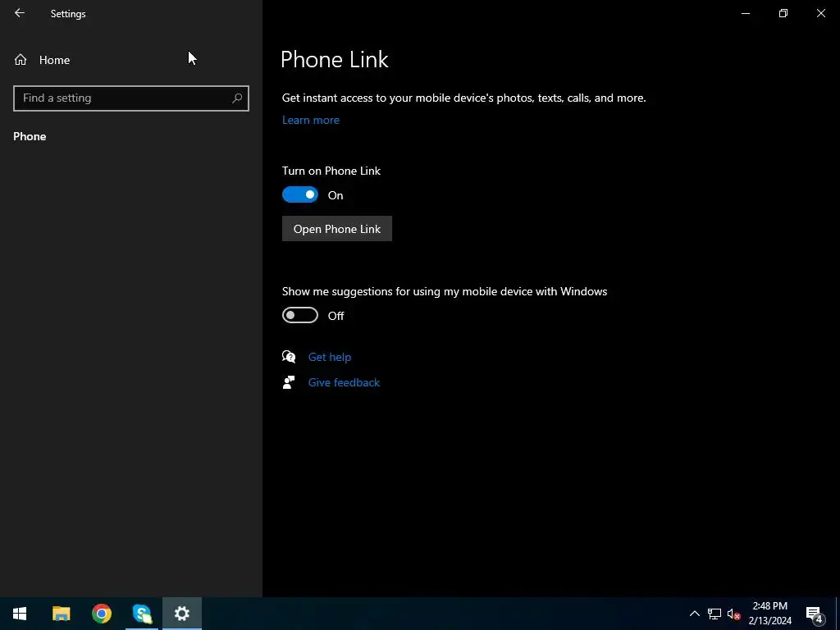Open the Home settings page
The width and height of the screenshot is (840, 630).
[x=42, y=59]
